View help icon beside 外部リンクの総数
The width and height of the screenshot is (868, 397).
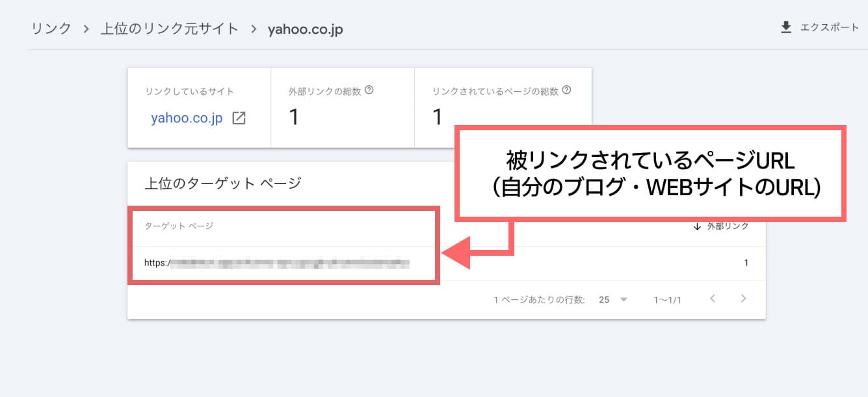369,90
